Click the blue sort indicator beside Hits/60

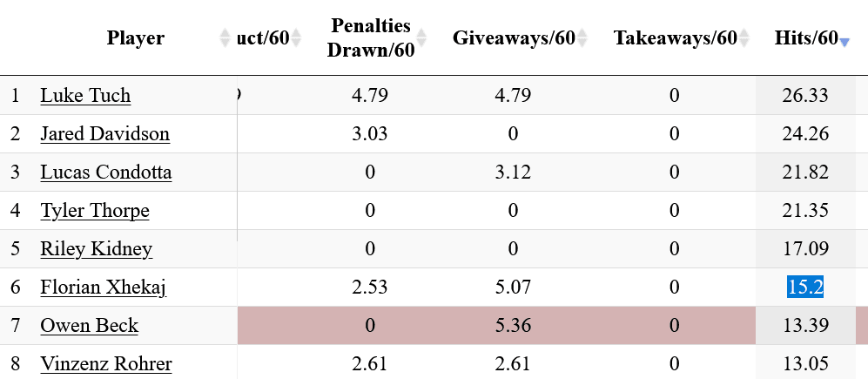click(x=844, y=40)
